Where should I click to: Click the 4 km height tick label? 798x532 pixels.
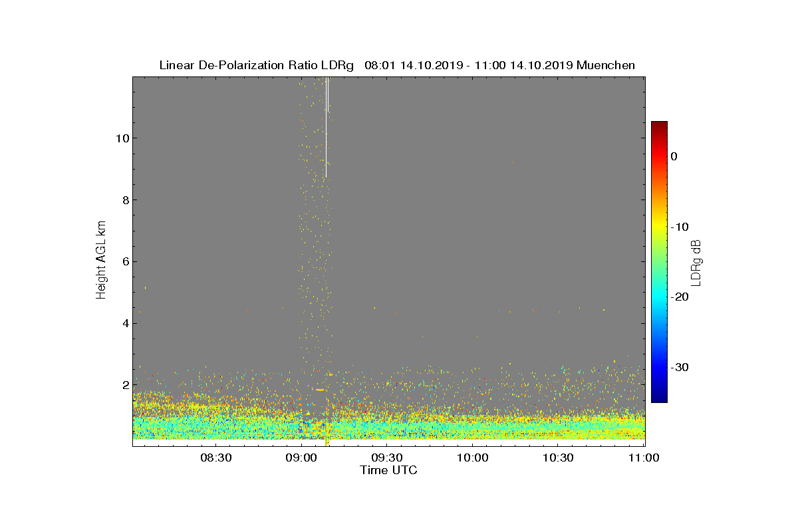click(x=124, y=323)
